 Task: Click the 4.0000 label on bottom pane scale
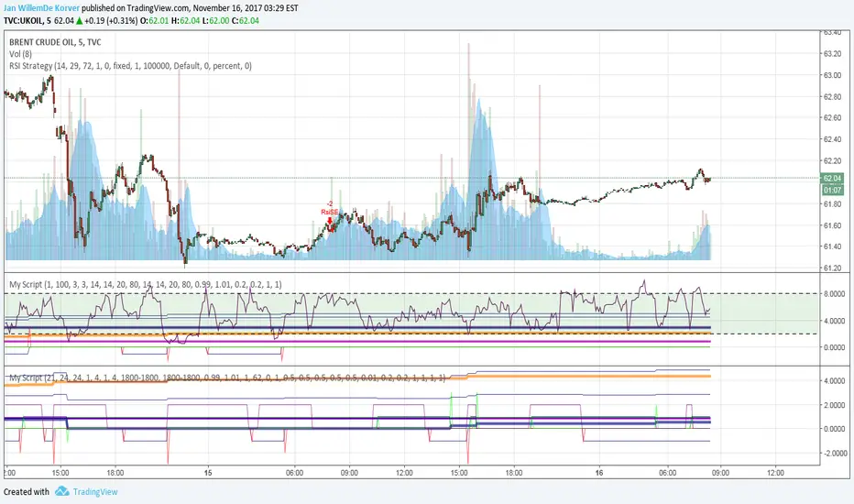click(x=833, y=381)
